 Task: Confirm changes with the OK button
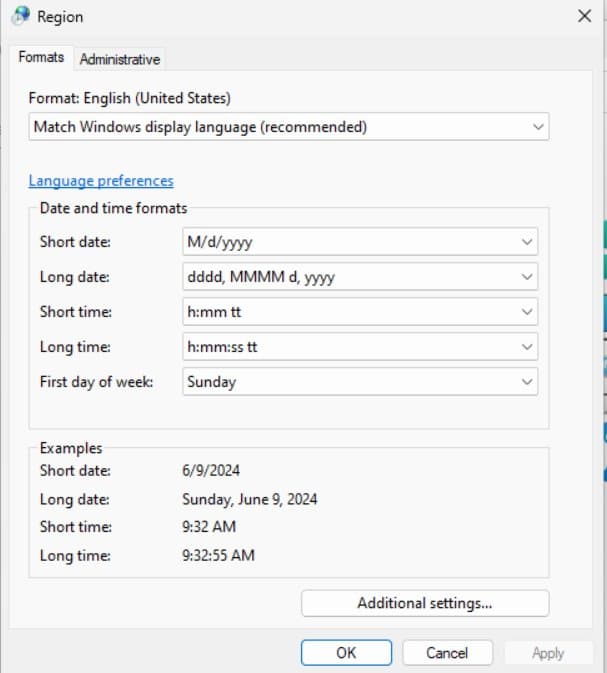[x=346, y=653]
